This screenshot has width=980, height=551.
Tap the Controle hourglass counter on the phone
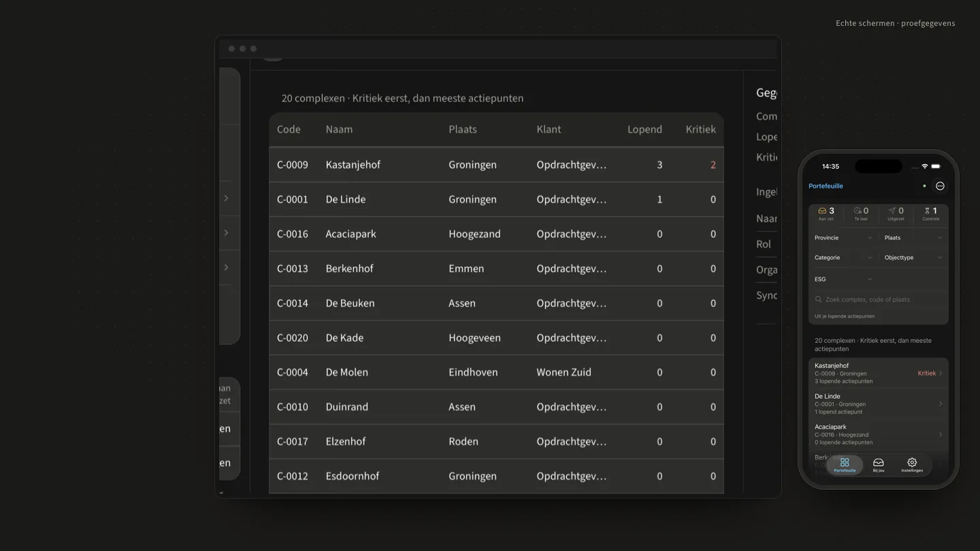click(x=930, y=214)
